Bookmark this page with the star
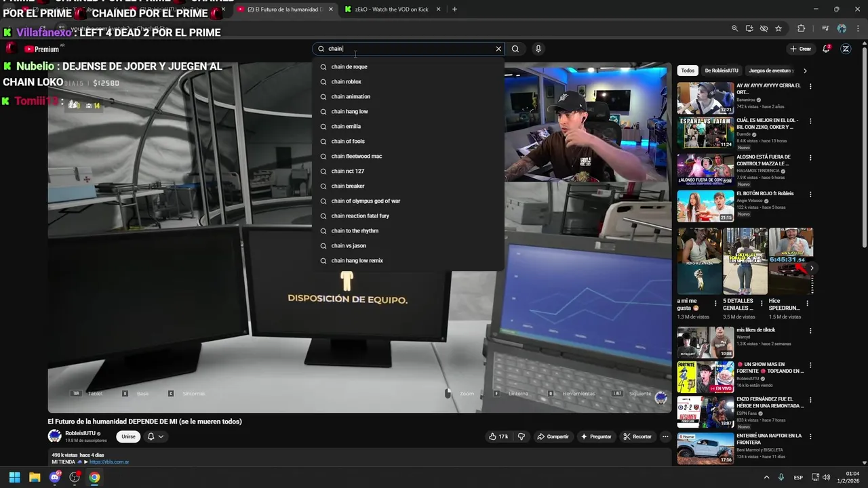The width and height of the screenshot is (868, 488). 778,28
